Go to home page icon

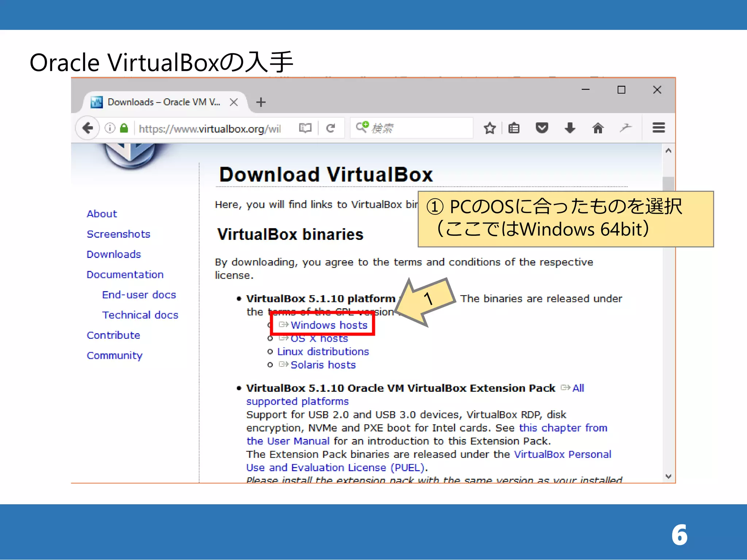[x=598, y=128]
